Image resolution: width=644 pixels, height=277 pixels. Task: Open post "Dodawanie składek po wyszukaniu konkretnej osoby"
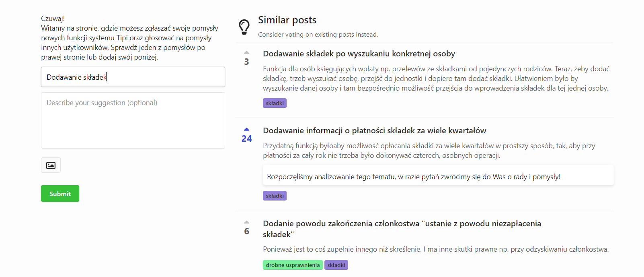[x=359, y=54]
